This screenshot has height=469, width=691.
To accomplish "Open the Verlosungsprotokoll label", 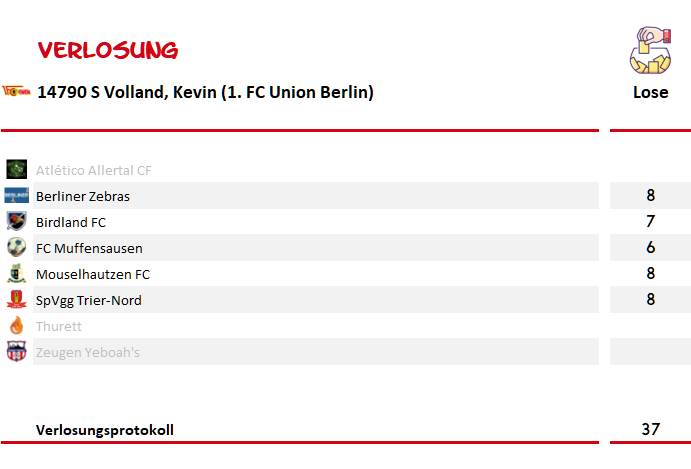I will tap(105, 430).
